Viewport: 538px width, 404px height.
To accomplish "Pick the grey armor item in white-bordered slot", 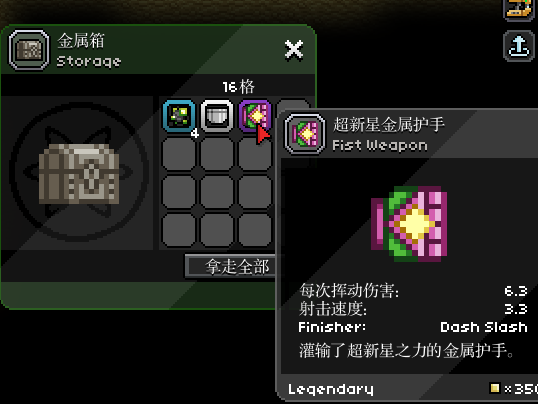I will click(217, 116).
